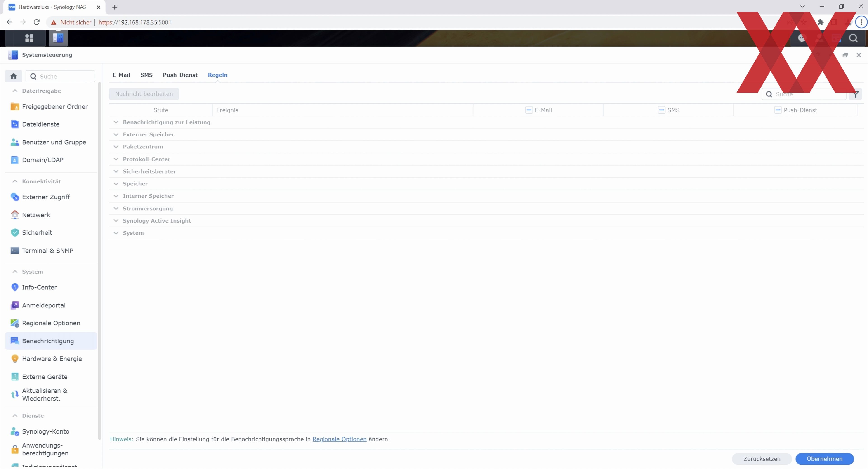Open Hardware & Energie settings
This screenshot has width=868, height=469.
click(x=51, y=359)
